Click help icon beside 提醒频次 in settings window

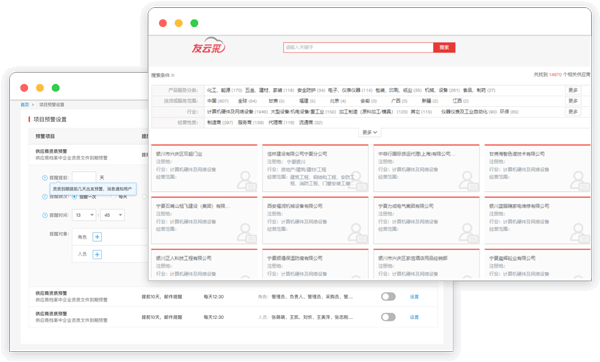pos(45,196)
